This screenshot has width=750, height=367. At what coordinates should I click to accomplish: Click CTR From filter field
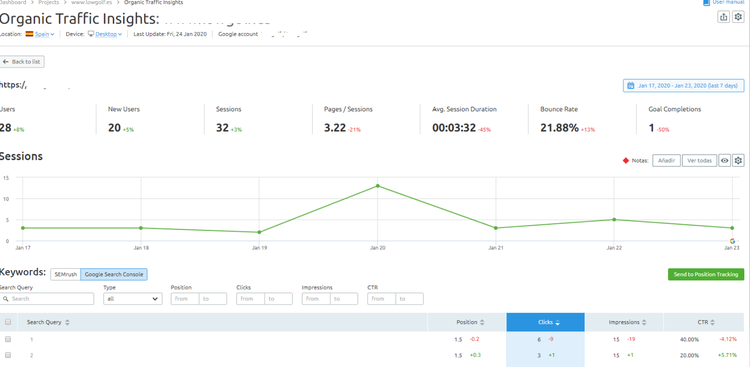[381, 299]
